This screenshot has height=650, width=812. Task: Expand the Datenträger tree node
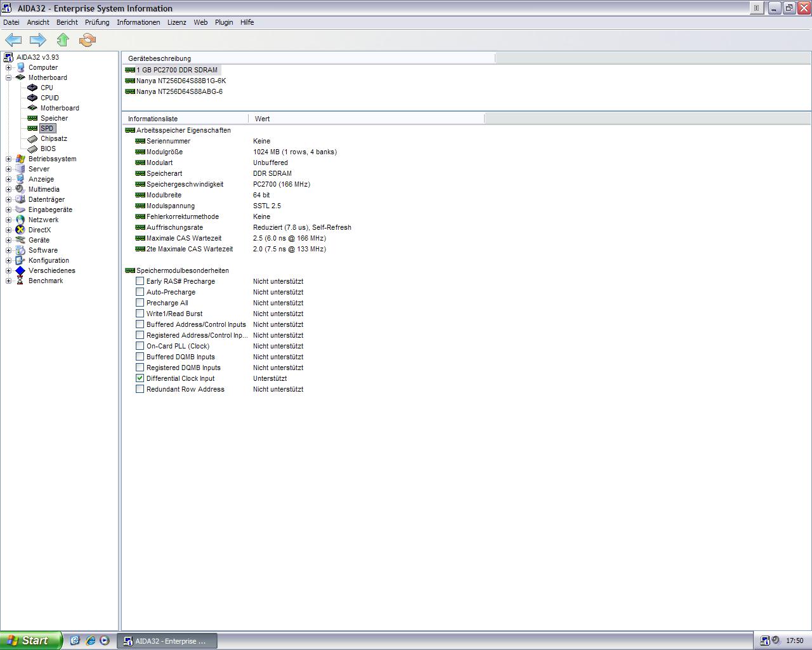[9, 199]
